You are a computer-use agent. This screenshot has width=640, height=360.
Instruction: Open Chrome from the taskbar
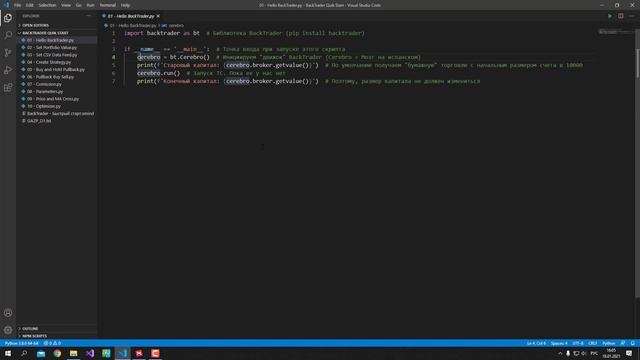click(x=57, y=353)
